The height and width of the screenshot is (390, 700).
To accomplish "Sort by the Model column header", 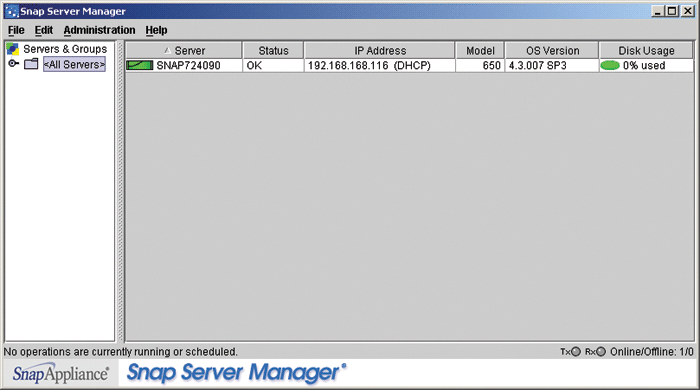I will point(480,50).
